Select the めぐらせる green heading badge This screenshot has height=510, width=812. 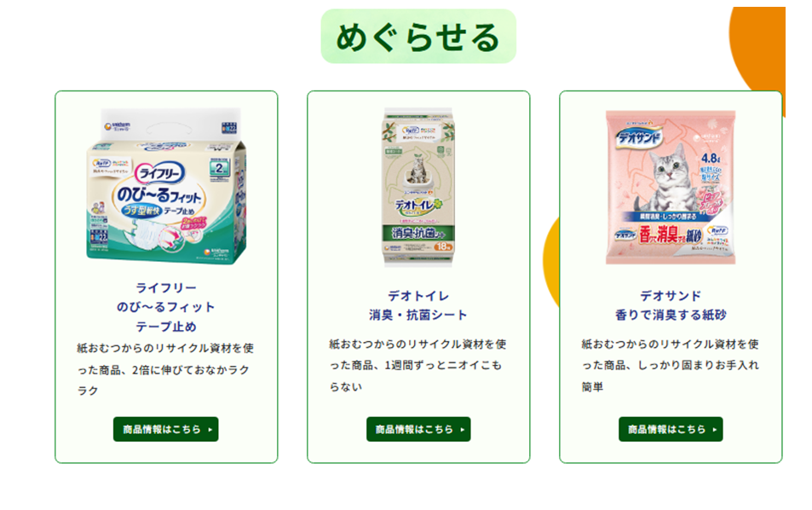click(418, 37)
